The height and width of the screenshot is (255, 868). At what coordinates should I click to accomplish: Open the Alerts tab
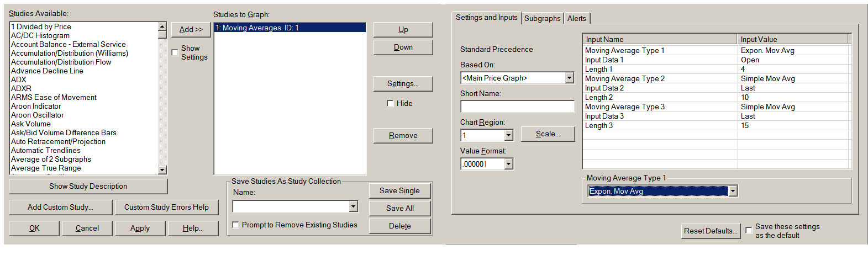576,18
